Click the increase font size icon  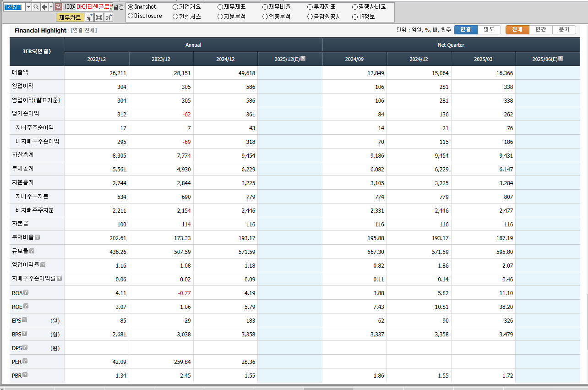coord(109,17)
